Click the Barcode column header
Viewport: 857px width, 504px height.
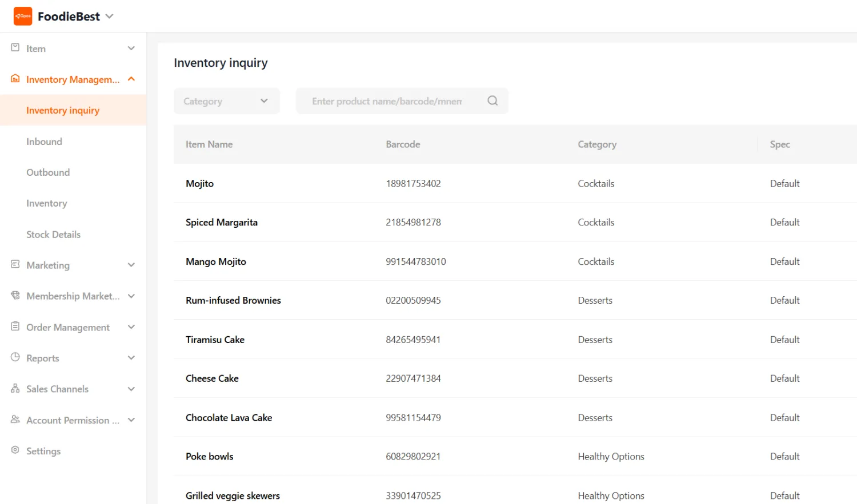click(403, 144)
